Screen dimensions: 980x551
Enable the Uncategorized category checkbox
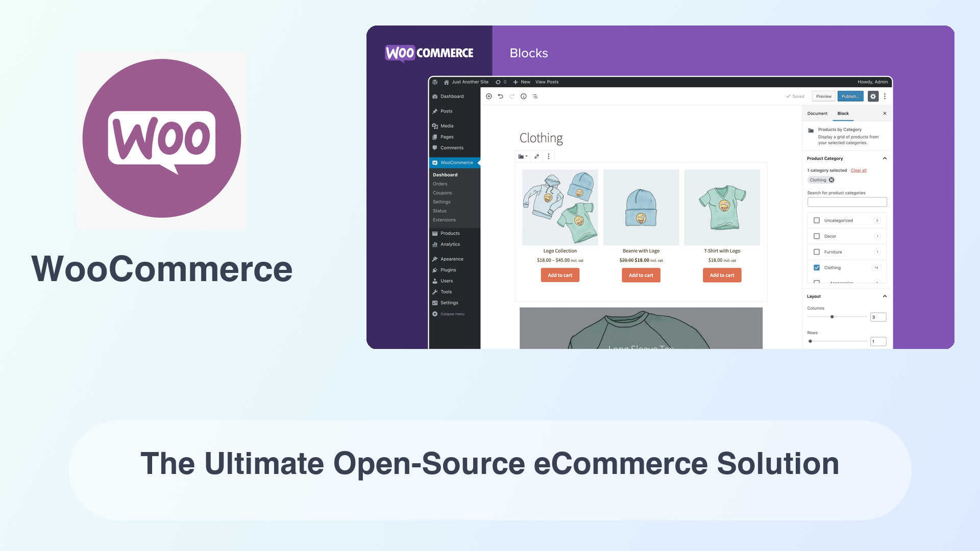(817, 220)
